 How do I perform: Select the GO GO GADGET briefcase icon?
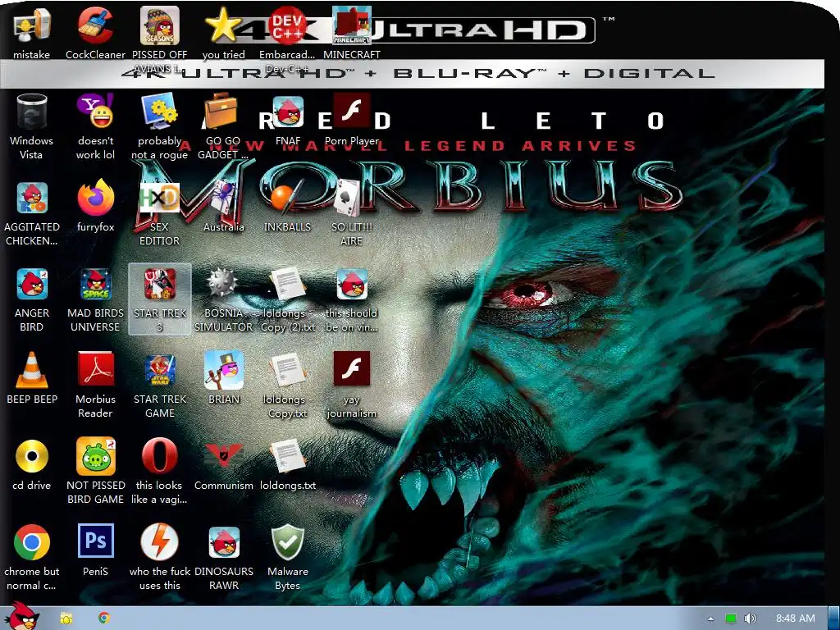pyautogui.click(x=222, y=111)
